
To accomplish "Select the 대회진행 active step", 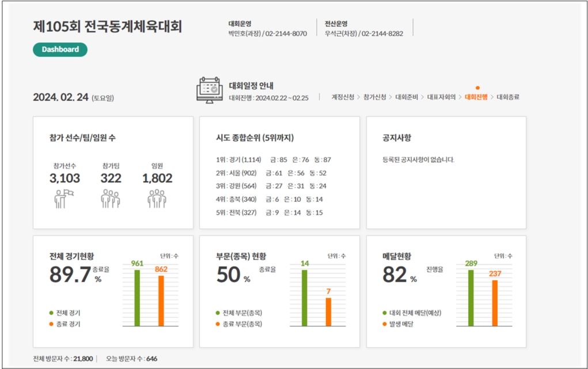I will click(476, 97).
